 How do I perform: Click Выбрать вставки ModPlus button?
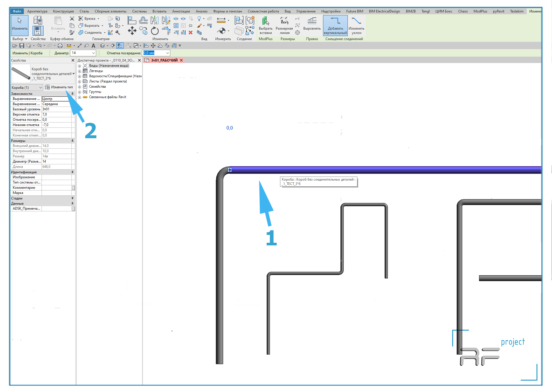click(x=266, y=26)
